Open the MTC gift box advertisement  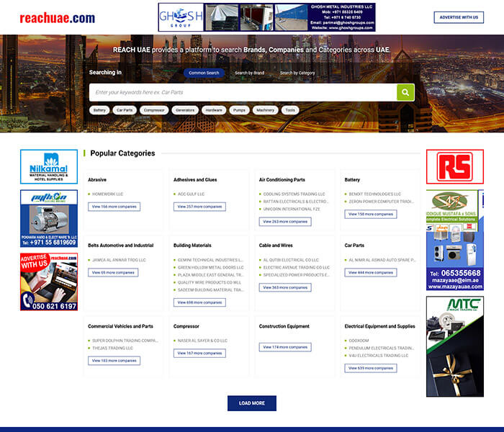455,346
